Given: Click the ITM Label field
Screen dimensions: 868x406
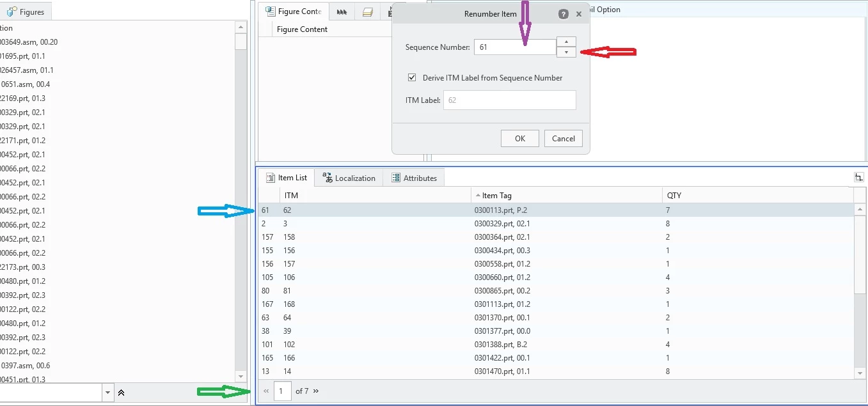Looking at the screenshot, I should point(510,100).
